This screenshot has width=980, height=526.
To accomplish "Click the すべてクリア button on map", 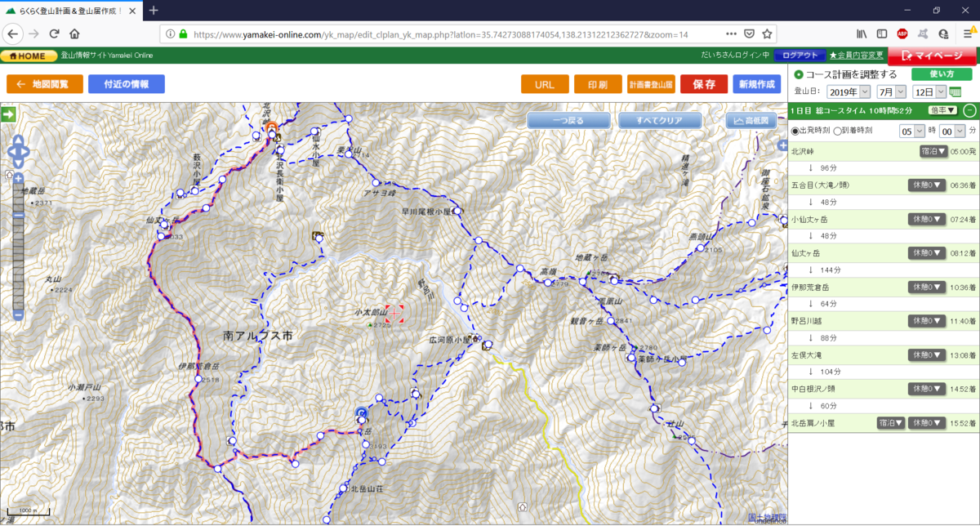I will (660, 120).
